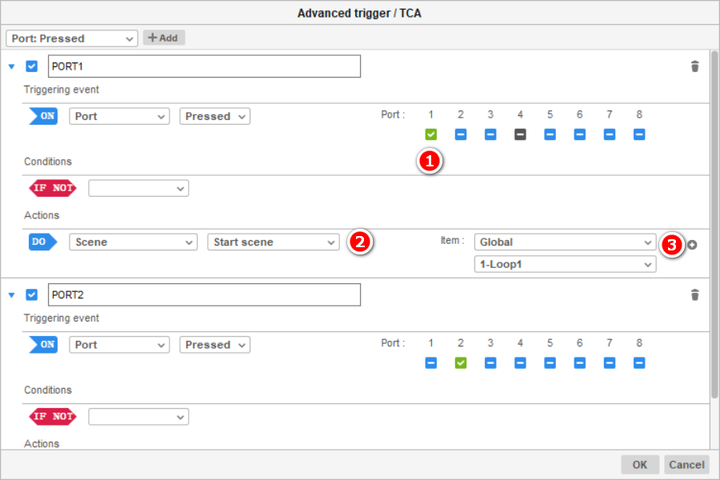Delete the PORT1 trigger with trash icon
Image resolution: width=720 pixels, height=480 pixels.
[695, 66]
